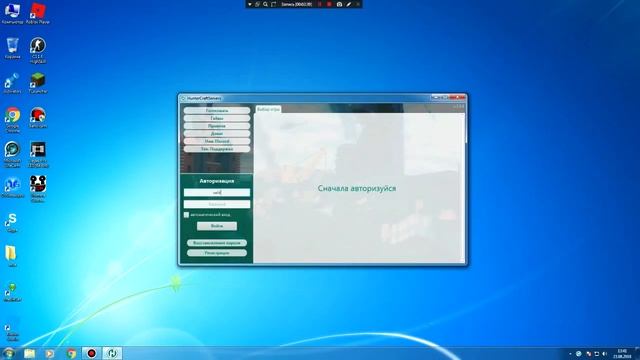Click the Донат button
640x360 pixels.
click(217, 133)
